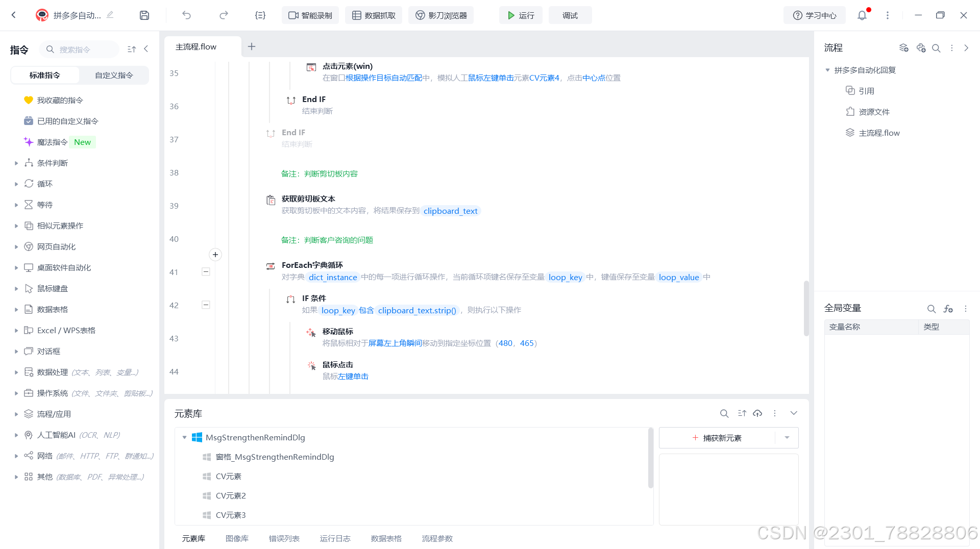980x549 pixels.
Task: Click the fx function icon in 全局变量
Action: (x=948, y=309)
